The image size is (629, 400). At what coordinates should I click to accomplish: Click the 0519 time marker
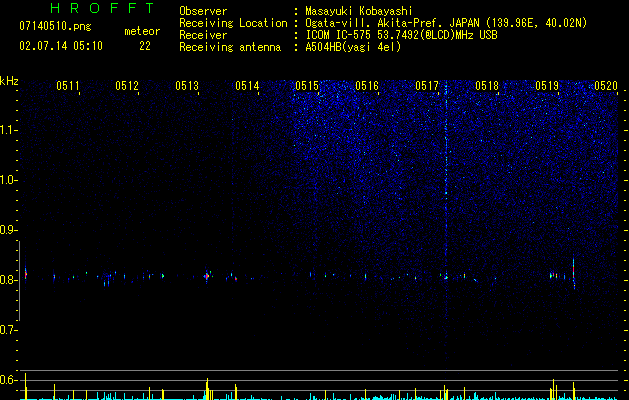(x=547, y=86)
